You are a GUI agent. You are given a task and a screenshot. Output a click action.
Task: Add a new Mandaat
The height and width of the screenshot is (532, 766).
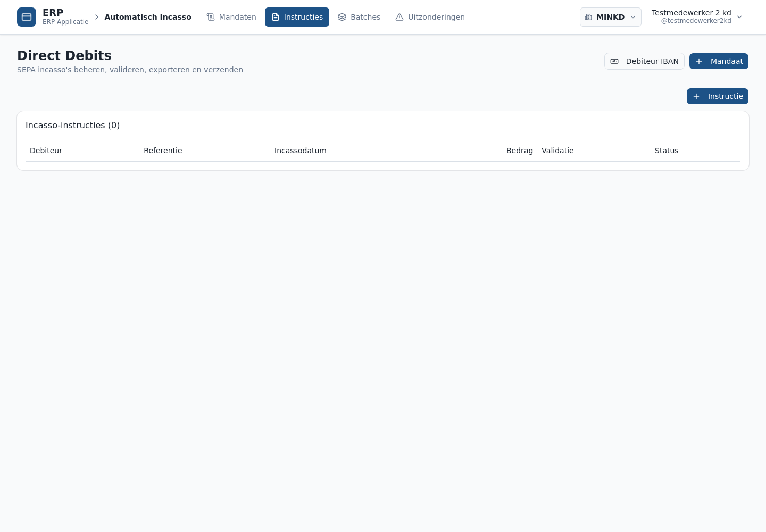(x=719, y=61)
